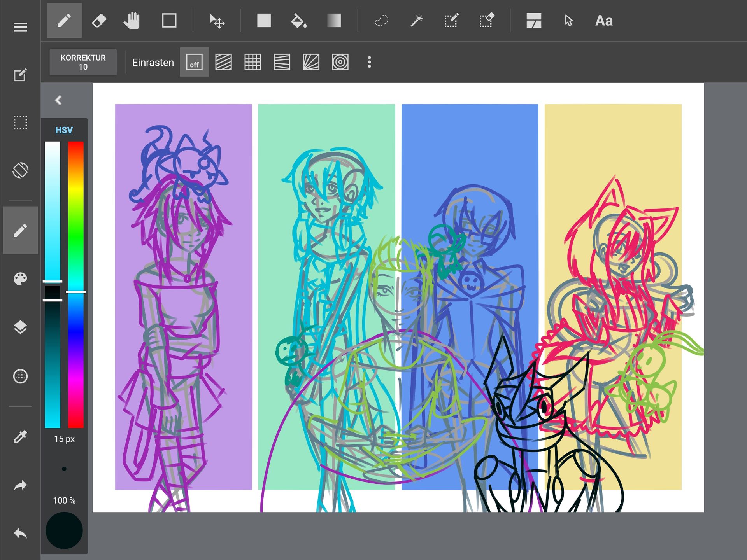
Task: Enable radial lines snap guide
Action: tap(311, 62)
